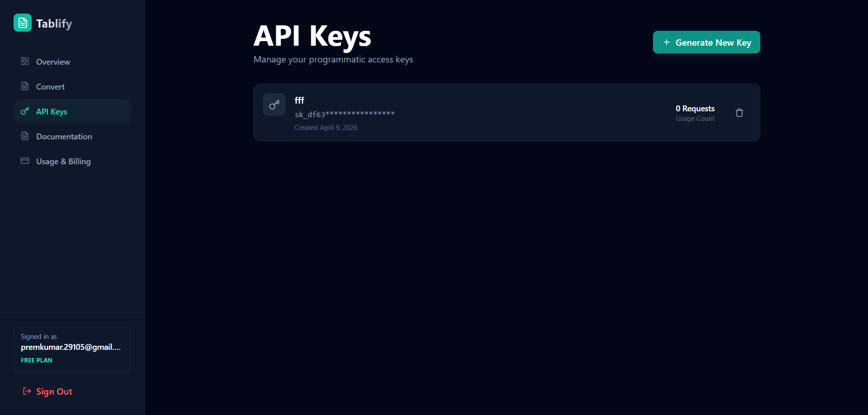The image size is (868, 415).
Task: Click the plus icon on Generate button
Action: coord(667,42)
